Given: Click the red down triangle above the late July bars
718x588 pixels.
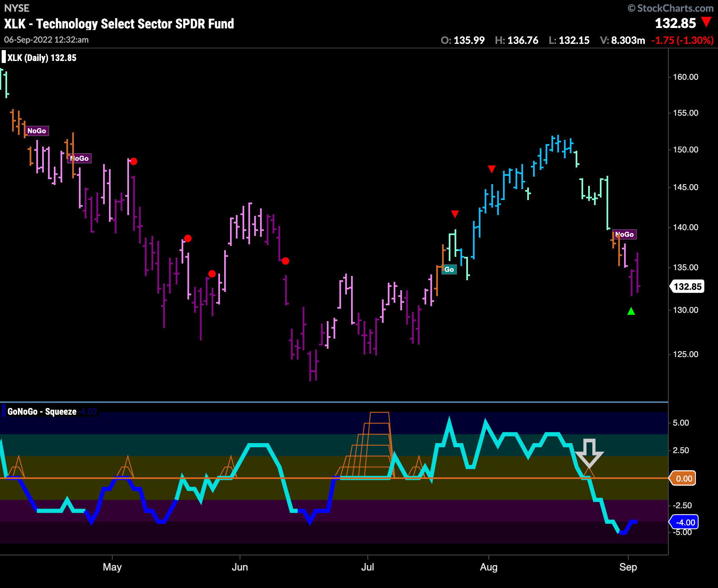Looking at the screenshot, I should [455, 214].
